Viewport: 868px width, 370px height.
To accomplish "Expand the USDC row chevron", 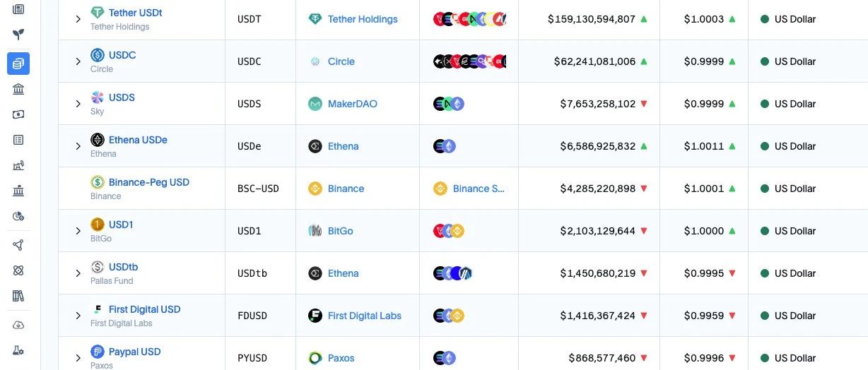I will point(78,61).
